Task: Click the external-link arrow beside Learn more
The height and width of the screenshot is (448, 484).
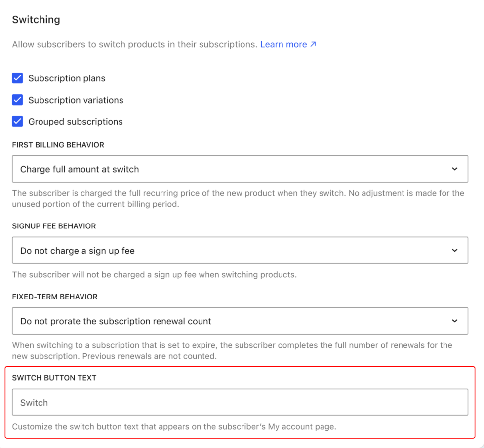Action: (x=313, y=44)
